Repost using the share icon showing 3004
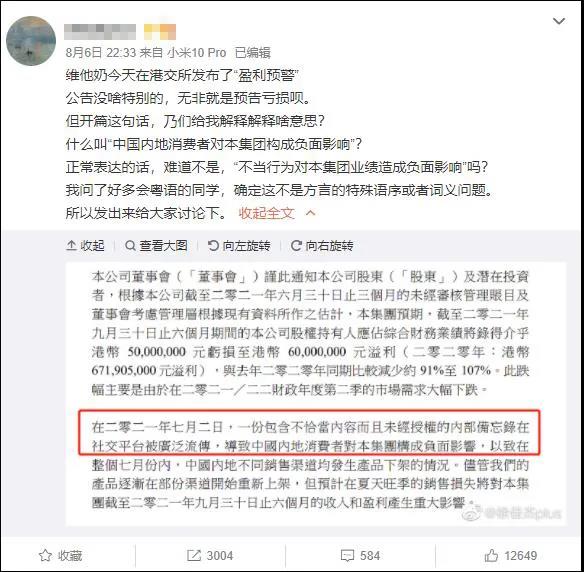 click(210, 556)
